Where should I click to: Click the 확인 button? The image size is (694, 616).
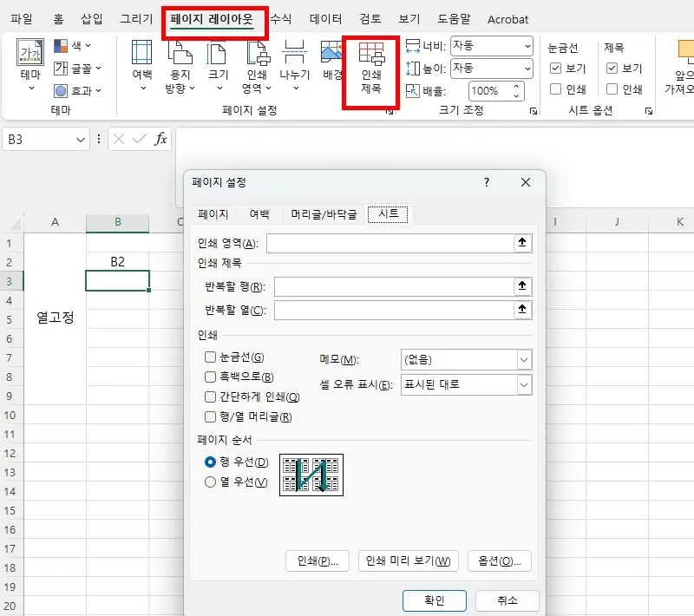435,600
